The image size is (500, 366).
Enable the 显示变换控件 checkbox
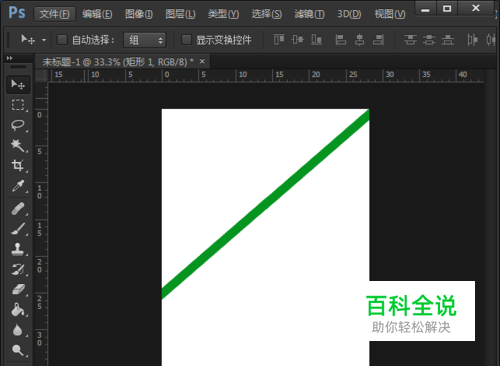pos(186,40)
